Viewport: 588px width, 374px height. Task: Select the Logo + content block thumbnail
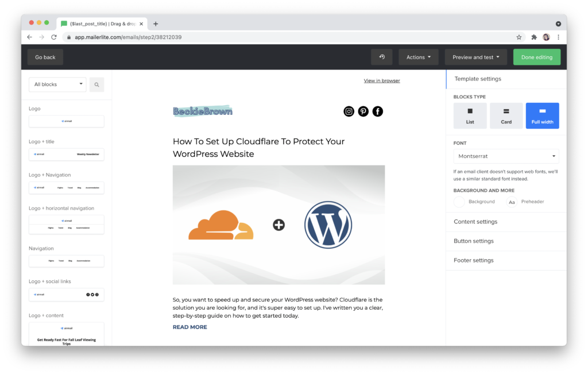click(67, 334)
